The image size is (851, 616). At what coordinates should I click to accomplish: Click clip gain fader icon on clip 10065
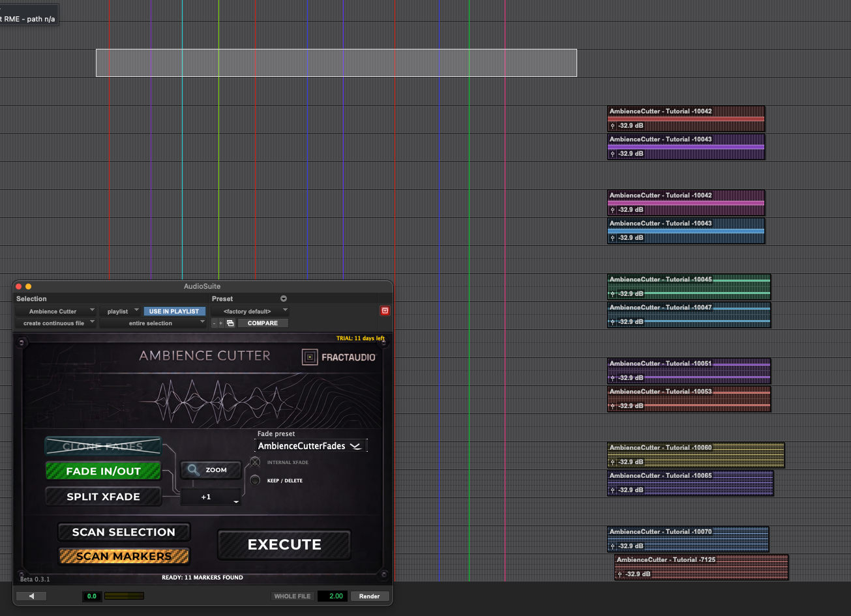[x=612, y=490]
